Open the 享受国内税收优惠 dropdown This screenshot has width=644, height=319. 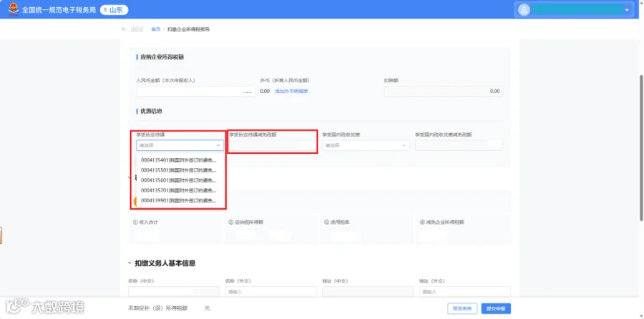(x=366, y=145)
